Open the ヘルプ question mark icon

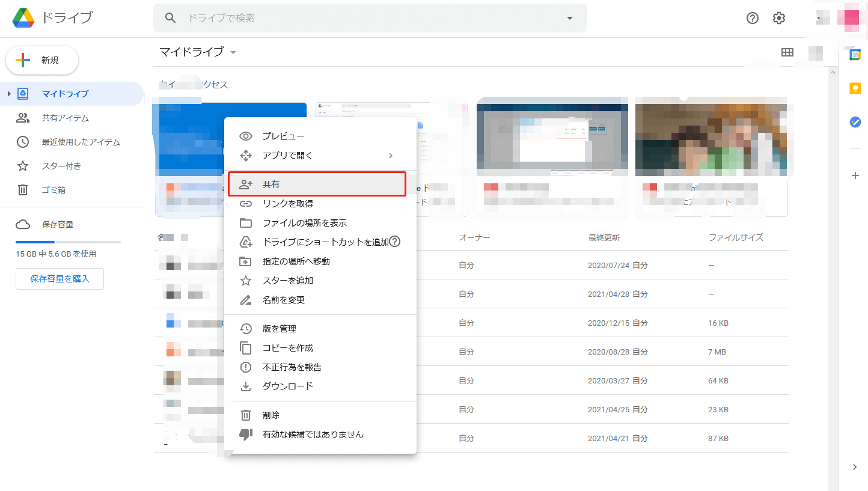(752, 18)
